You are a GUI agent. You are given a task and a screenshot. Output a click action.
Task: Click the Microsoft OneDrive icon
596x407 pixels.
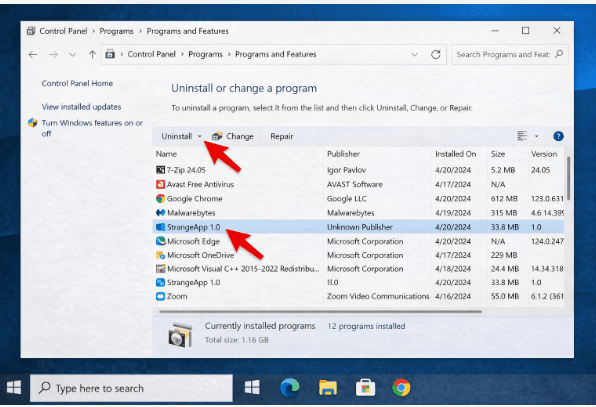pyautogui.click(x=160, y=255)
